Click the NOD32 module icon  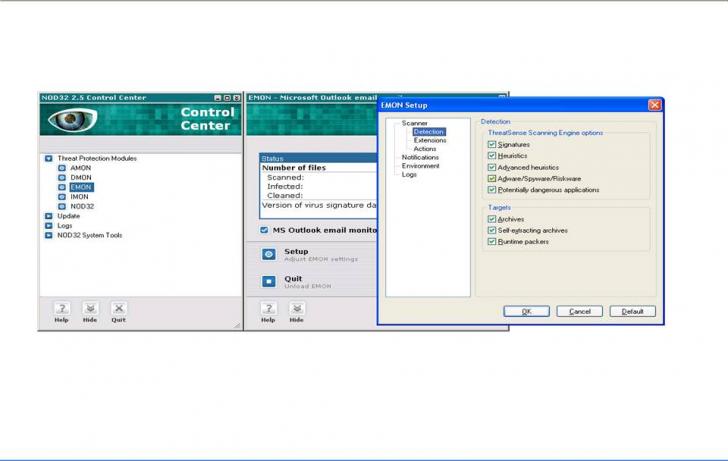(62, 207)
